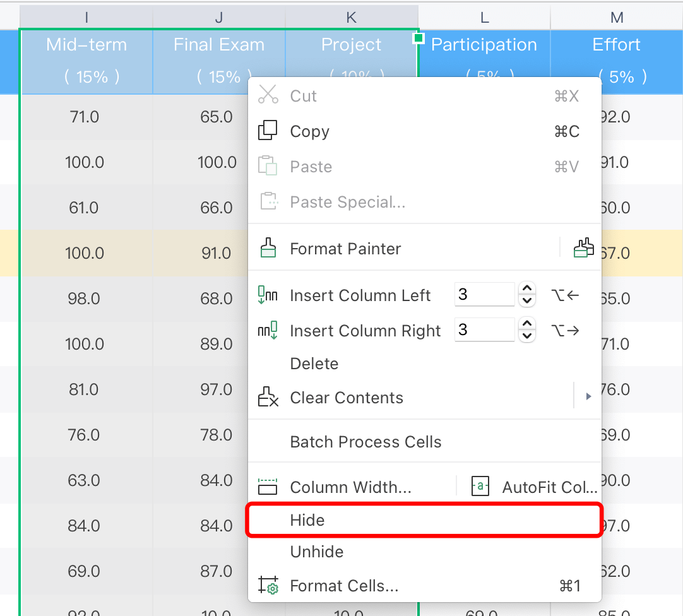683x616 pixels.
Task: Click the Format Cells gear icon
Action: pyautogui.click(x=268, y=585)
